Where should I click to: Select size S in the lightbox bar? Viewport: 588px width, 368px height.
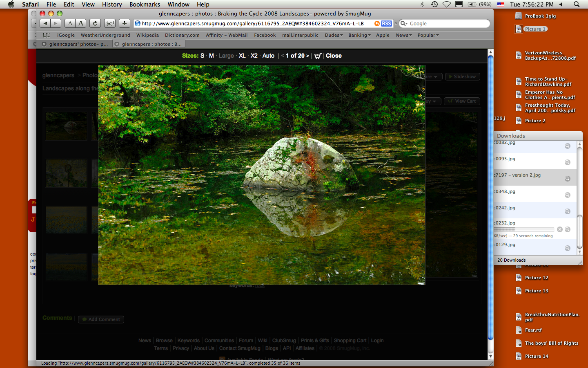[x=203, y=56]
